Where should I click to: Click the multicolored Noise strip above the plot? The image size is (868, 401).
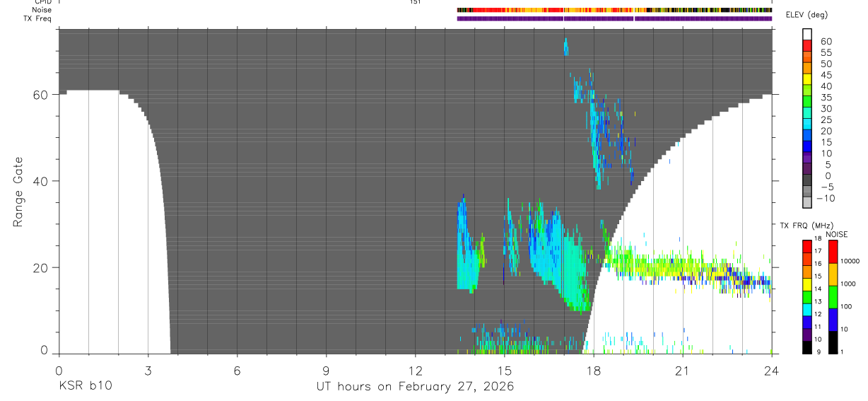pyautogui.click(x=614, y=11)
